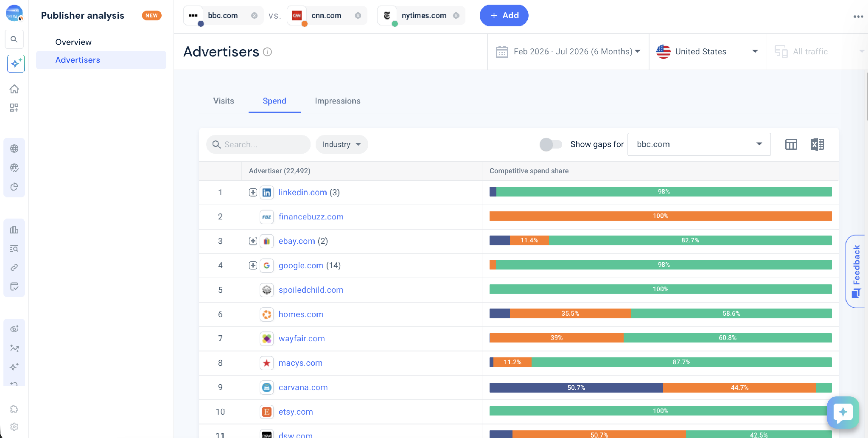Open the keyword list search icon

(x=14, y=249)
